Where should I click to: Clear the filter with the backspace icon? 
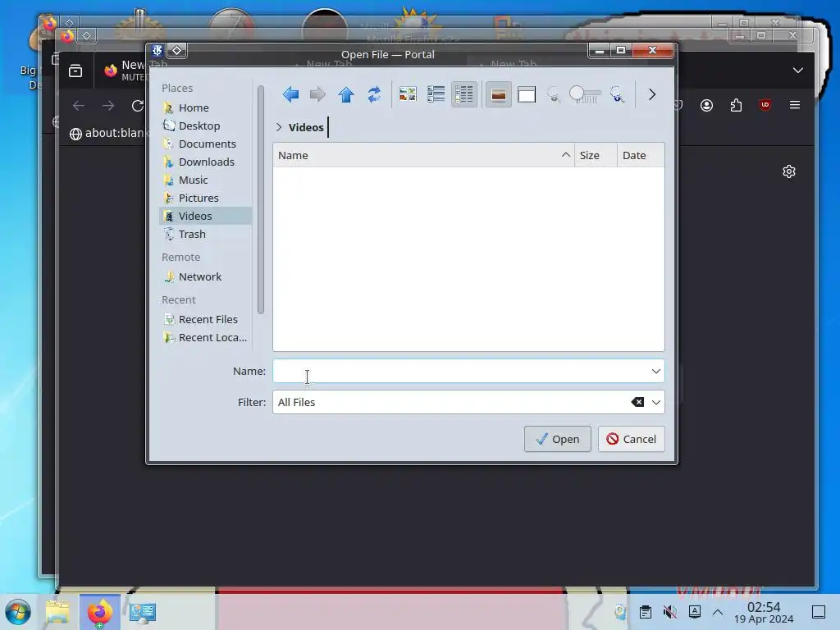coord(637,402)
